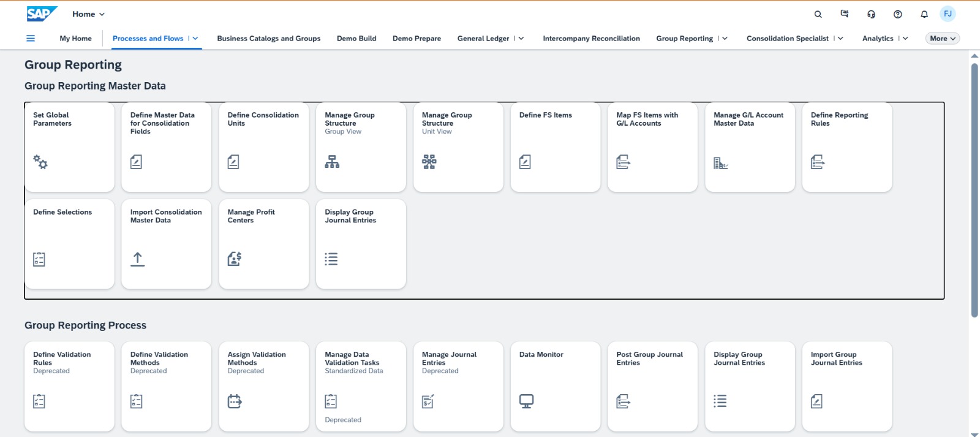Click the More button in navigation bar
This screenshot has height=437, width=980.
coord(942,38)
